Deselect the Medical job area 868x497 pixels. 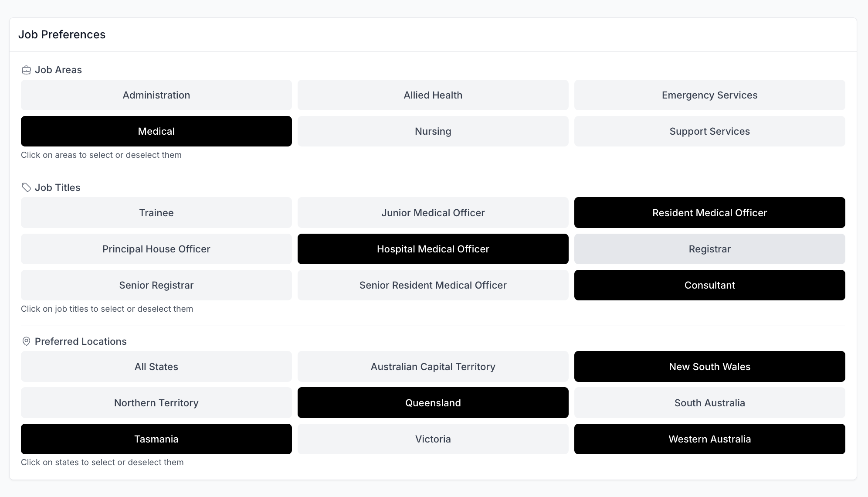(x=156, y=131)
